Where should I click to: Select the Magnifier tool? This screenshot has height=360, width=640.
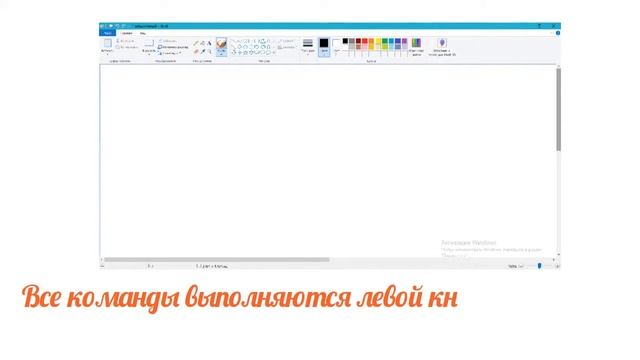pos(209,51)
